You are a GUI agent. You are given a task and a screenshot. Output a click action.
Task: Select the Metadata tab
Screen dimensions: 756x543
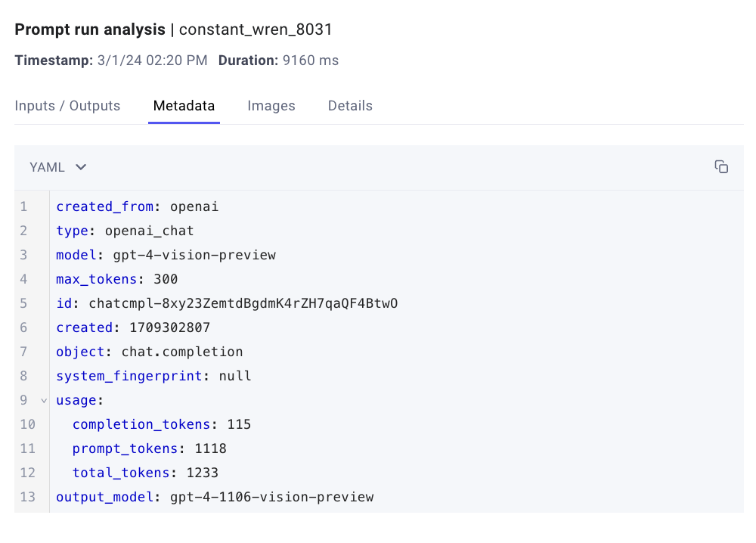pyautogui.click(x=184, y=106)
